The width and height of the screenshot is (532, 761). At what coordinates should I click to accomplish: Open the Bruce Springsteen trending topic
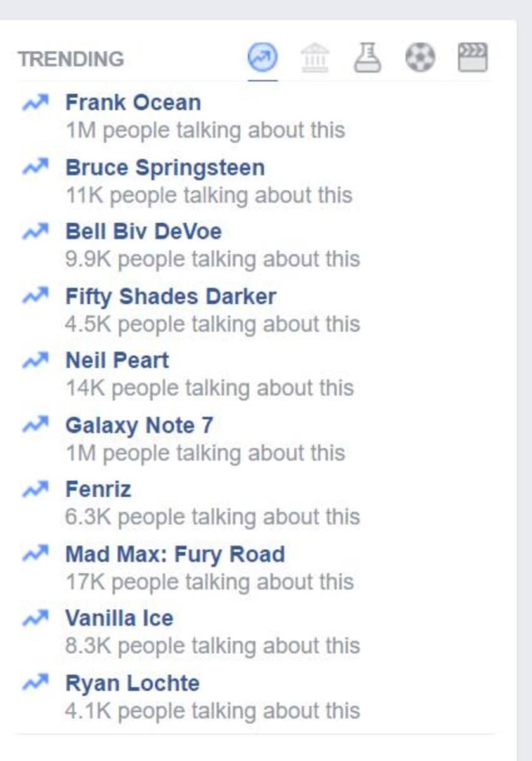(x=165, y=167)
